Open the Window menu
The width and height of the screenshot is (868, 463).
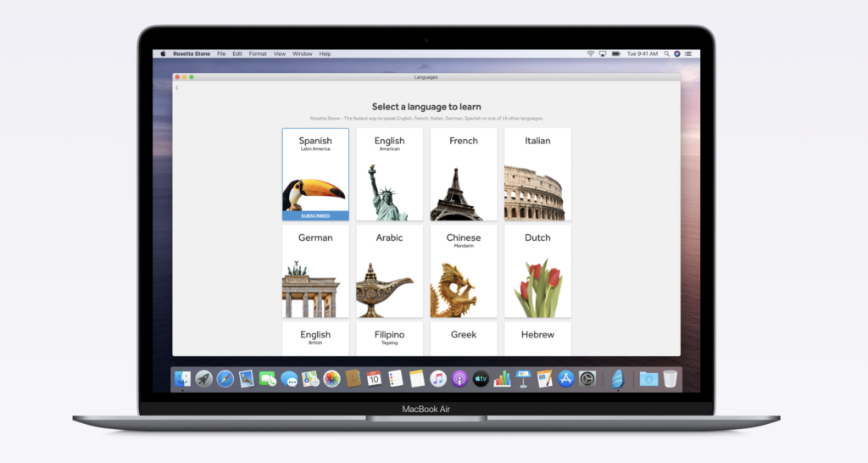pyautogui.click(x=303, y=53)
